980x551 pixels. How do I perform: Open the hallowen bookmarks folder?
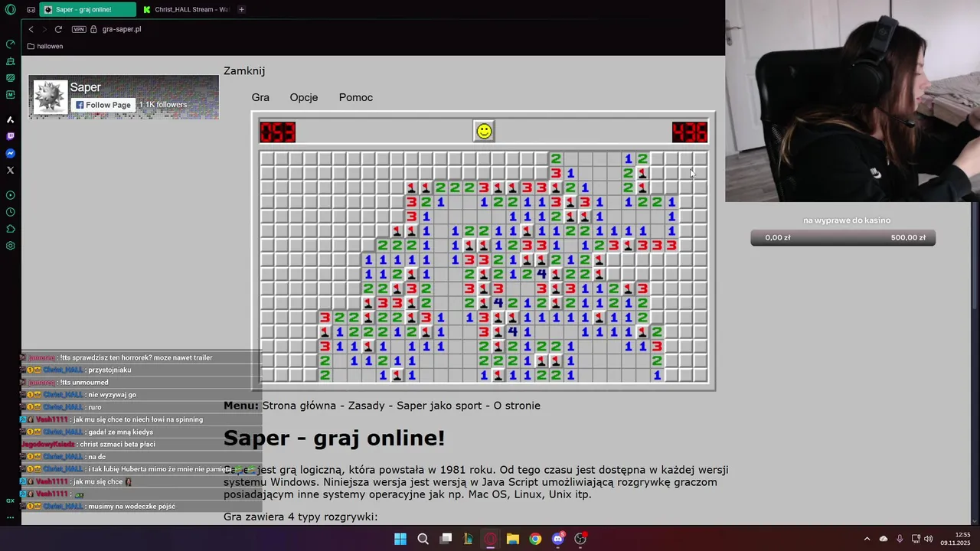click(45, 46)
